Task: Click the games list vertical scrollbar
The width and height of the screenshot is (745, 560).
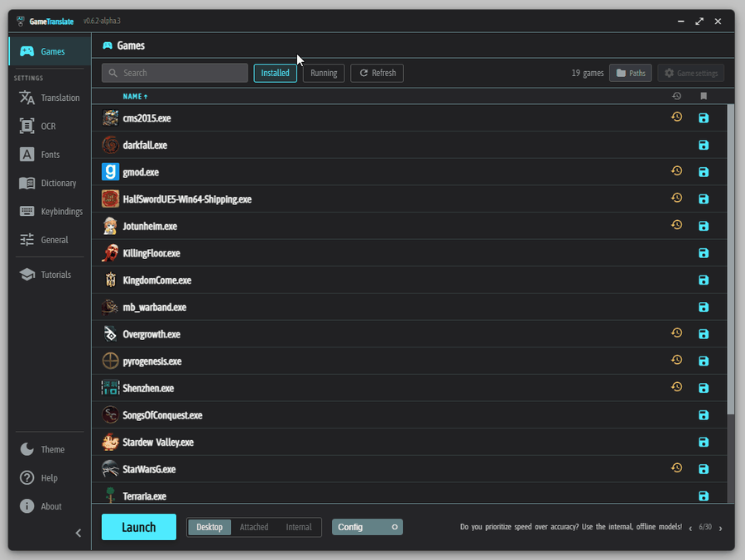Action: pyautogui.click(x=730, y=259)
